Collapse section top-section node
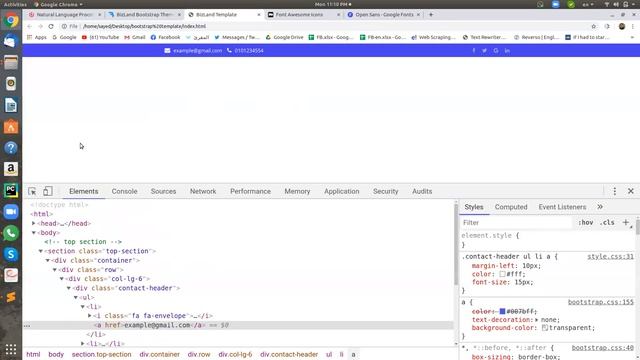 pyautogui.click(x=40, y=251)
